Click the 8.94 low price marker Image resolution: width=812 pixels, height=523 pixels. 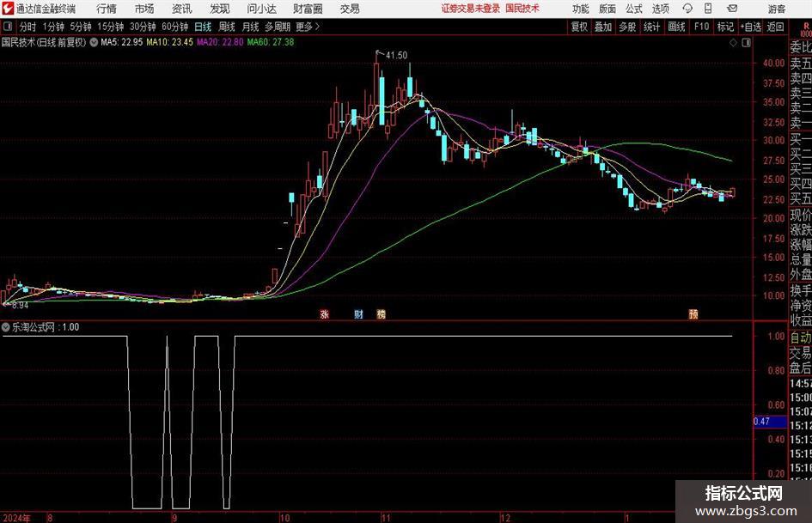tap(20, 306)
